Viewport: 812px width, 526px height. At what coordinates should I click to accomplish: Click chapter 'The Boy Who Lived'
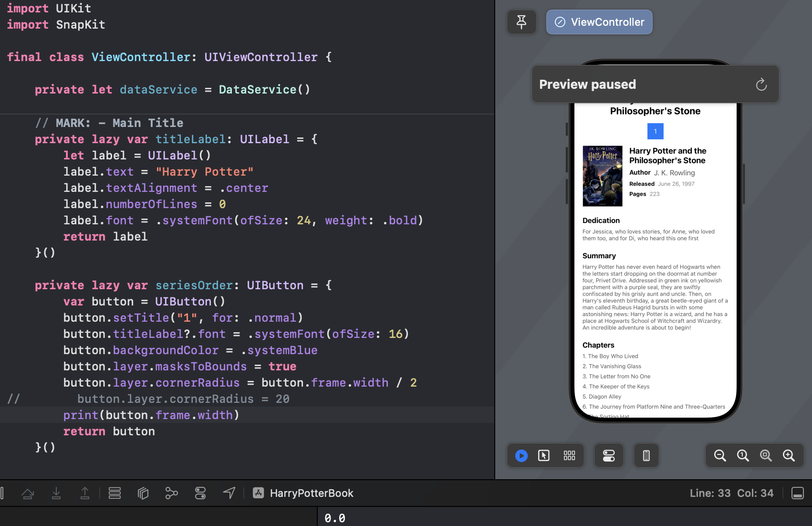[610, 356]
